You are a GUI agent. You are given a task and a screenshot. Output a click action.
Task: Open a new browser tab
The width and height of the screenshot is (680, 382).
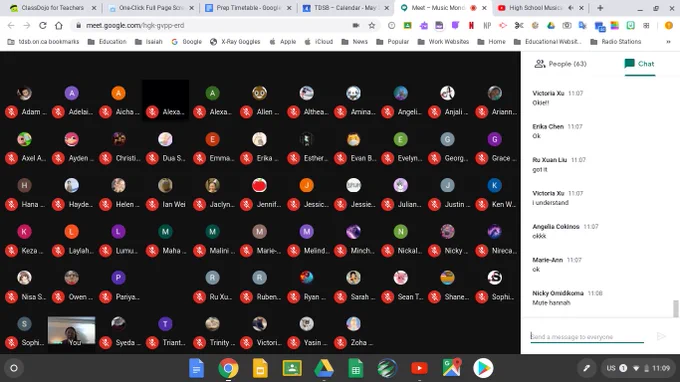pos(600,8)
